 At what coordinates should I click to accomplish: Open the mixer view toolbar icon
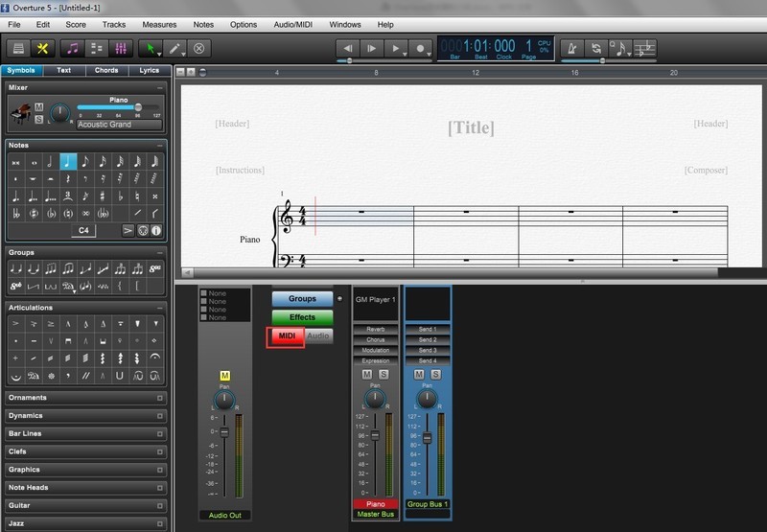click(122, 47)
